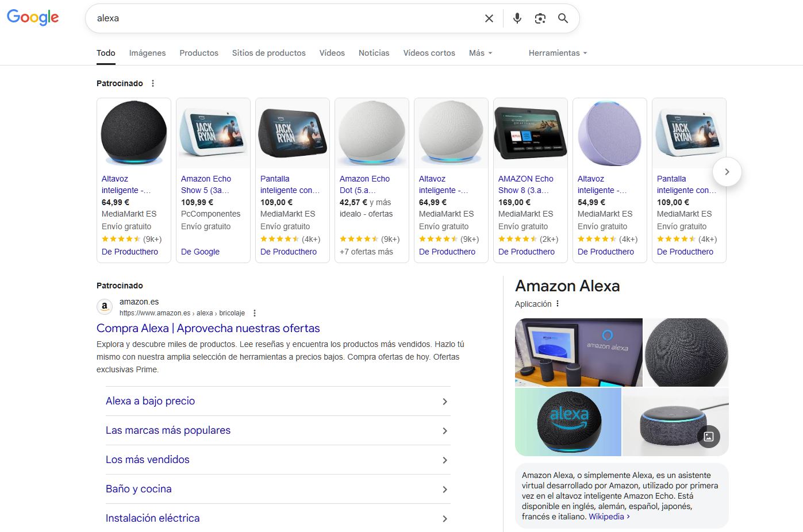
Task: Expand the Más dropdown menu
Action: [481, 53]
